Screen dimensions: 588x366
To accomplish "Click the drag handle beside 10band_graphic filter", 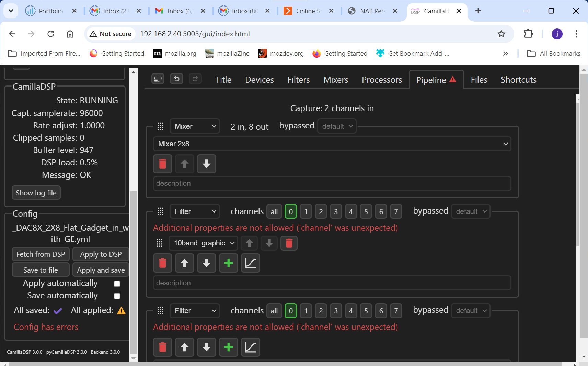I will (x=160, y=243).
